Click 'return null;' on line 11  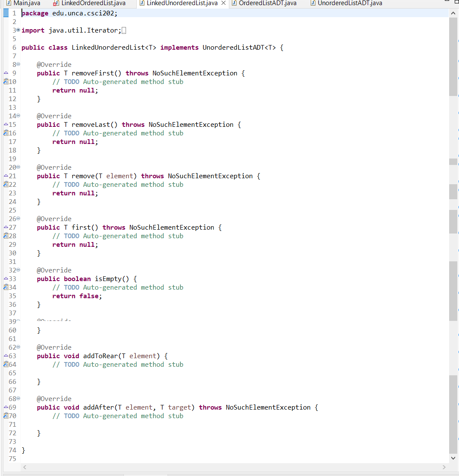click(75, 90)
